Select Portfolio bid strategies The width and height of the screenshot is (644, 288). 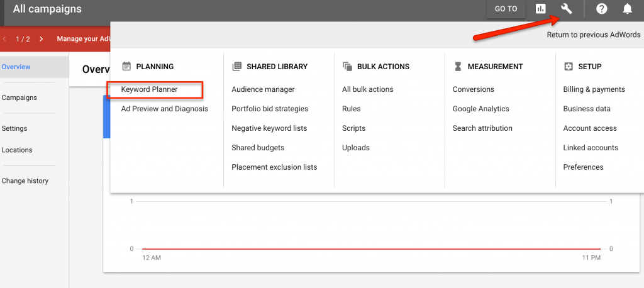coord(270,109)
